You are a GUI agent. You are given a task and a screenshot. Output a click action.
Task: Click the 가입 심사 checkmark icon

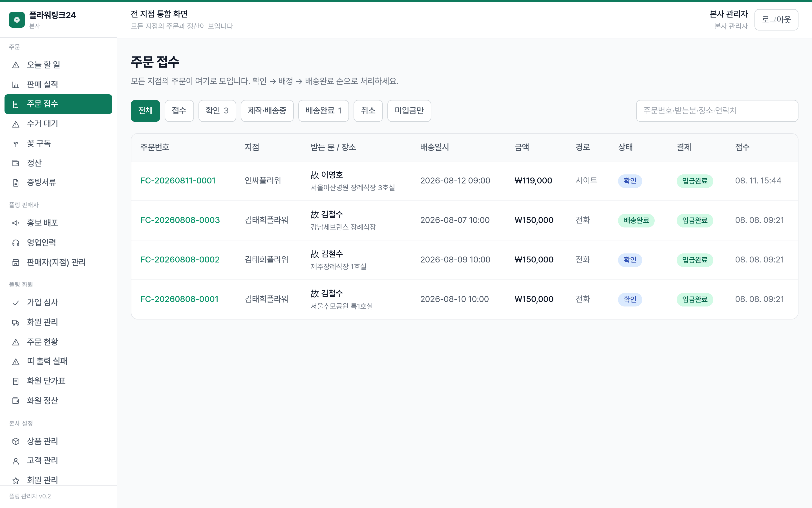[x=16, y=303]
